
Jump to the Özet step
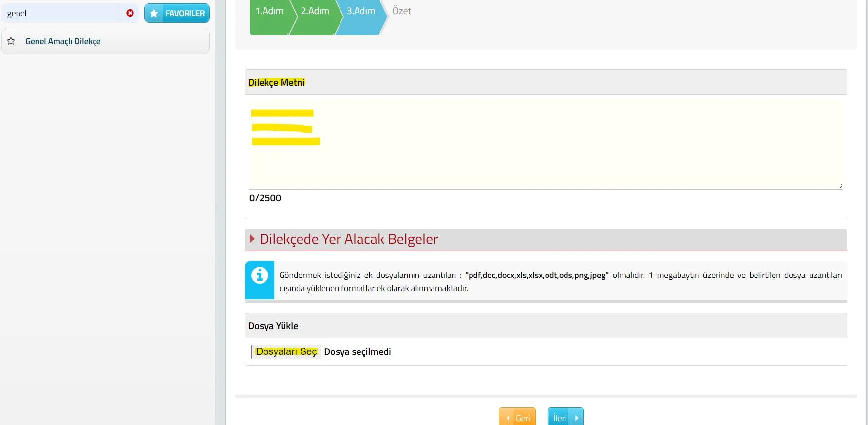(x=401, y=11)
